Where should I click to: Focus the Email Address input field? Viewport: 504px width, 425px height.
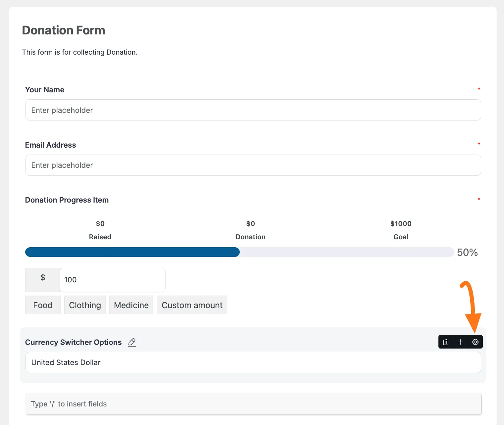253,165
